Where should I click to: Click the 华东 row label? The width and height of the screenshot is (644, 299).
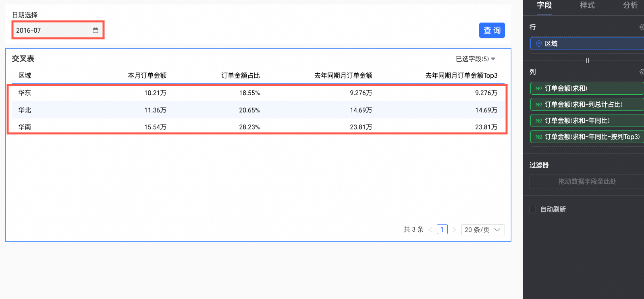(x=25, y=93)
